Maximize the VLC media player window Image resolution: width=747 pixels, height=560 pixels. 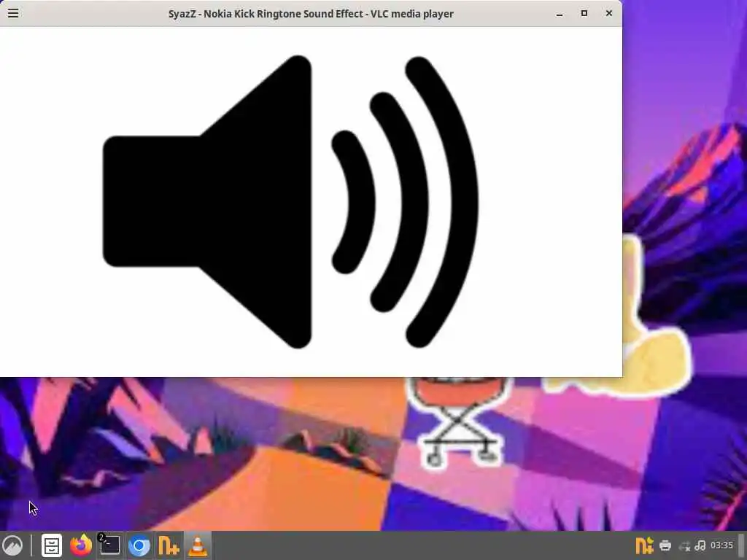pos(584,13)
